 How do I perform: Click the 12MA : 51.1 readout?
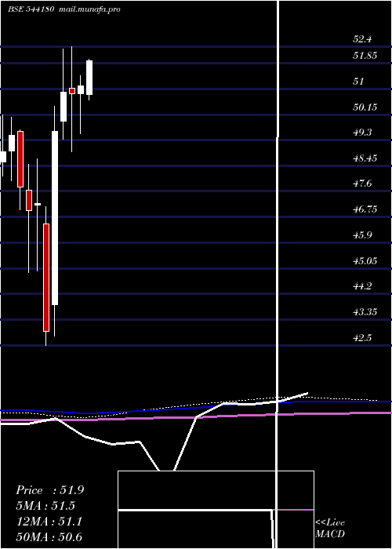(x=49, y=522)
